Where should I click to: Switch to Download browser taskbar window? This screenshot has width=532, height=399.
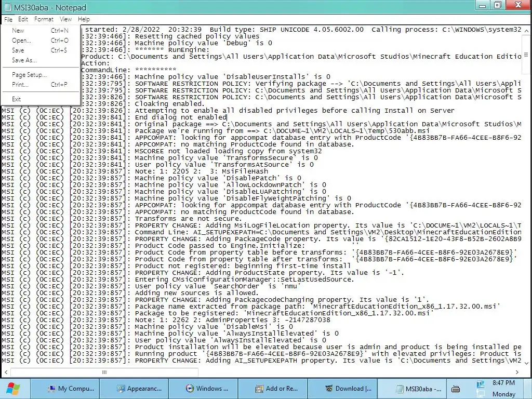343,389
